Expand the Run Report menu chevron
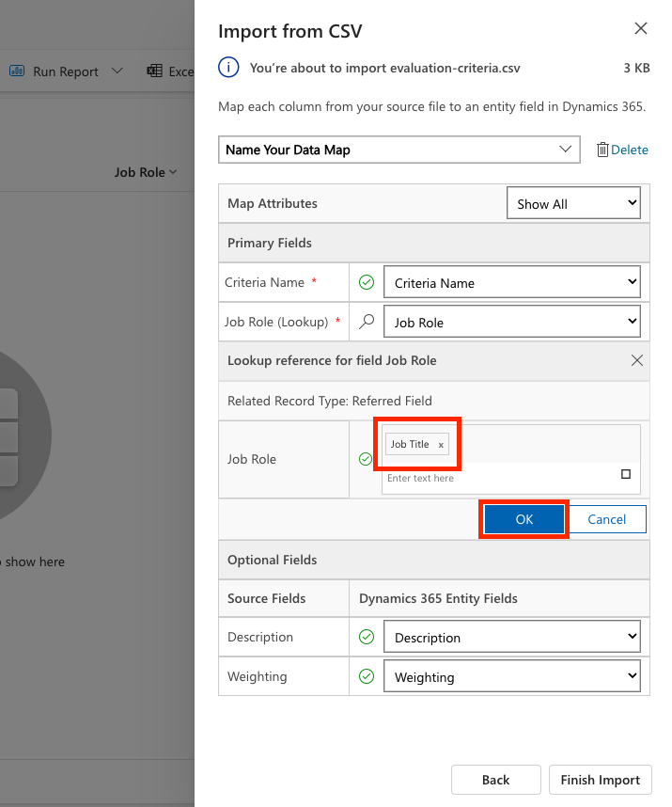 pyautogui.click(x=117, y=71)
